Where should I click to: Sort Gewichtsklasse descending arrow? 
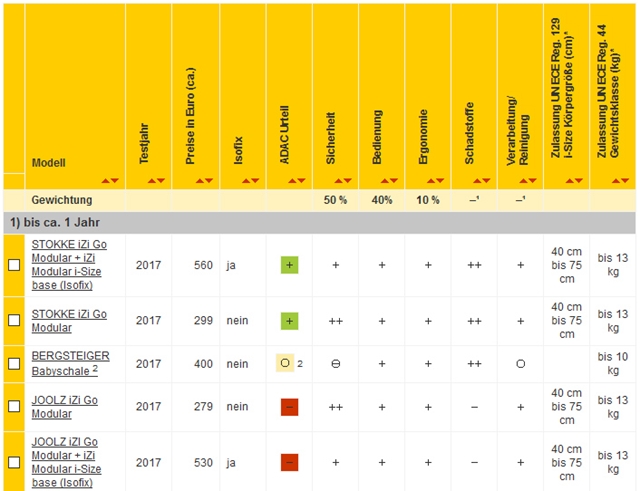(625, 180)
